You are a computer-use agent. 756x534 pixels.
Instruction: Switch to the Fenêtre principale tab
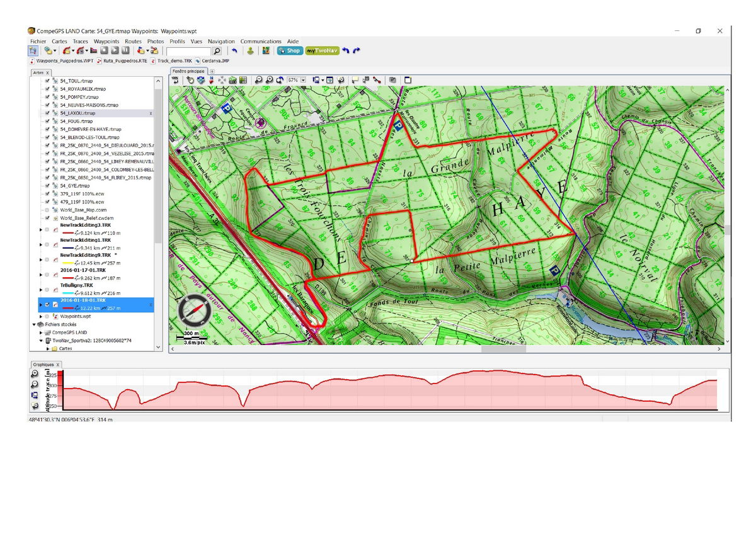(188, 72)
